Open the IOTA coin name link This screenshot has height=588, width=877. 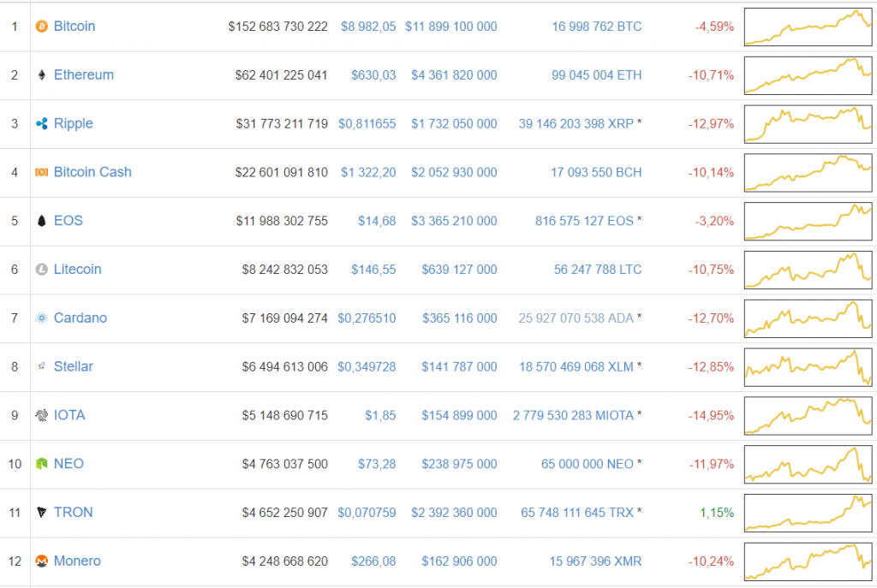coord(69,415)
